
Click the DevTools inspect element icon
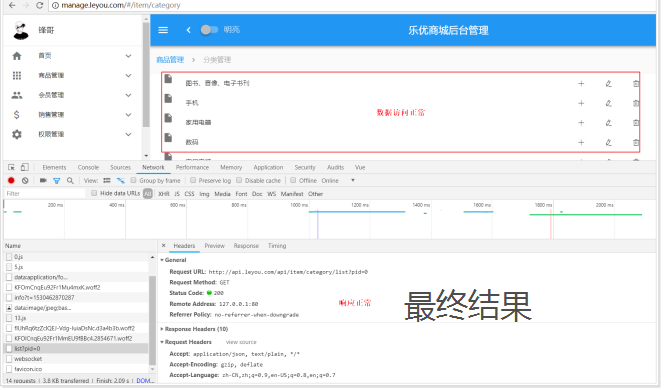(x=11, y=167)
